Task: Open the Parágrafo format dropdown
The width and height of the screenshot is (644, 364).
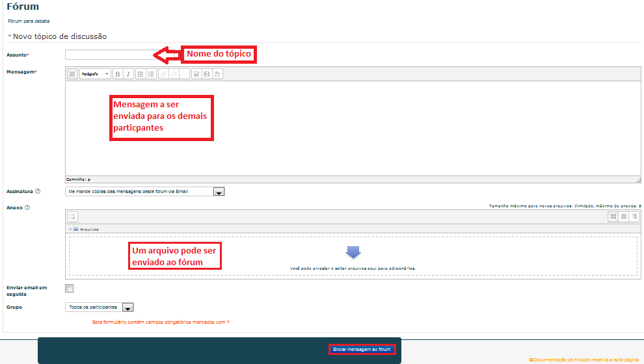Action: pyautogui.click(x=95, y=74)
